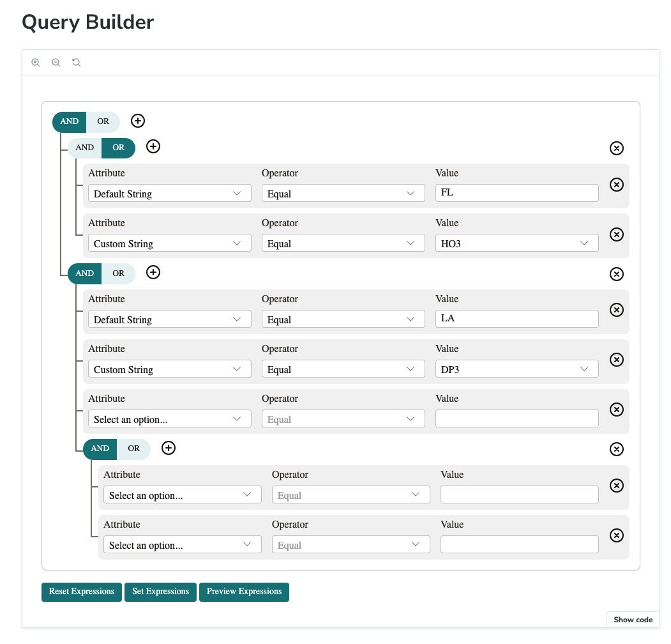Image resolution: width=671 pixels, height=644 pixels.
Task: Open attribute dropdown in first innermost empty rule
Action: [x=183, y=494]
